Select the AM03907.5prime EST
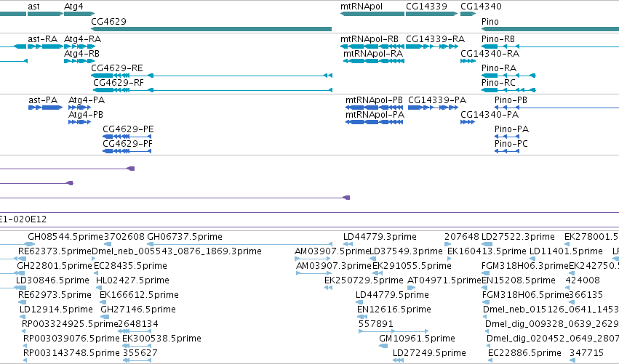Image resolution: width=619 pixels, height=364 pixels. [332, 251]
